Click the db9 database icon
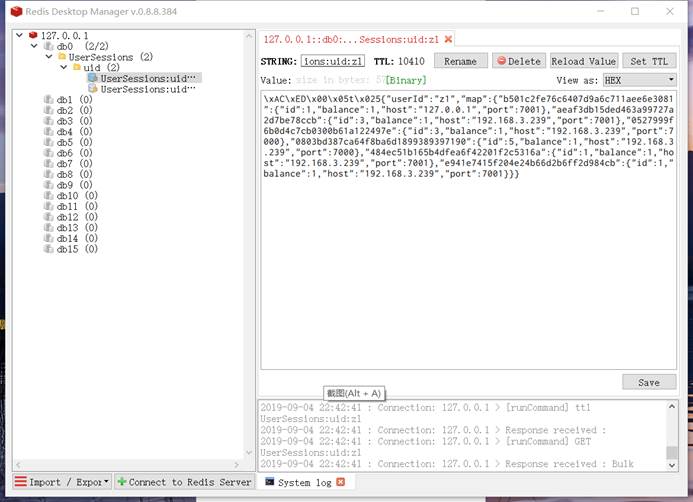This screenshot has height=502, width=693. [x=49, y=185]
